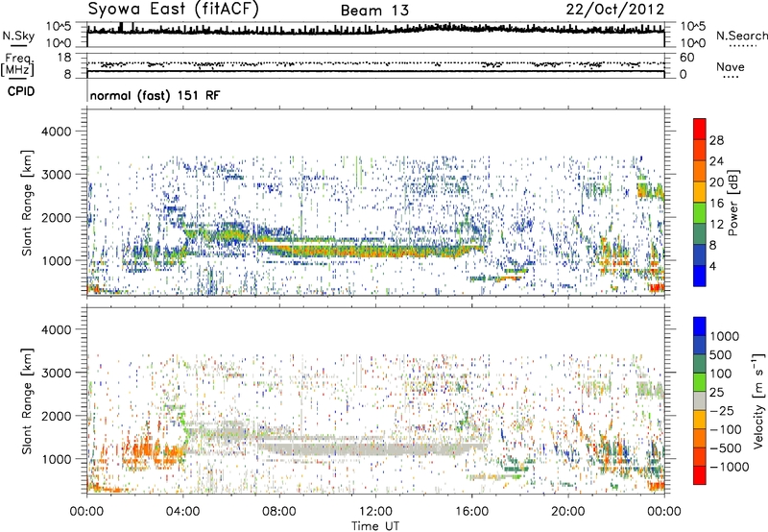Click the '16:00' time tick label

pos(471,512)
